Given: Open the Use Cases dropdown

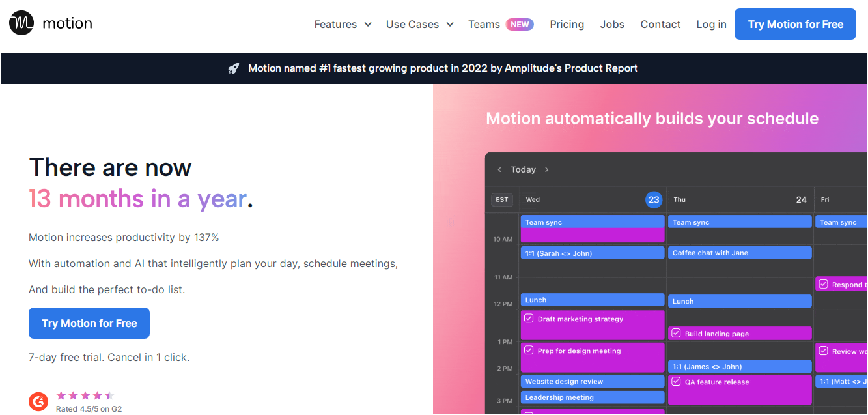Looking at the screenshot, I should [420, 24].
